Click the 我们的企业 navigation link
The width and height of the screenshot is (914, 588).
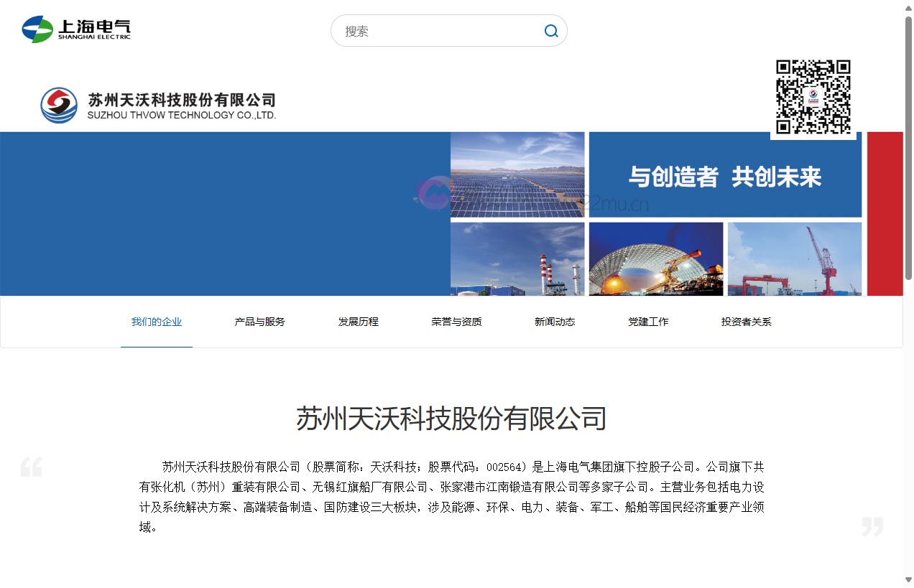pyautogui.click(x=157, y=322)
